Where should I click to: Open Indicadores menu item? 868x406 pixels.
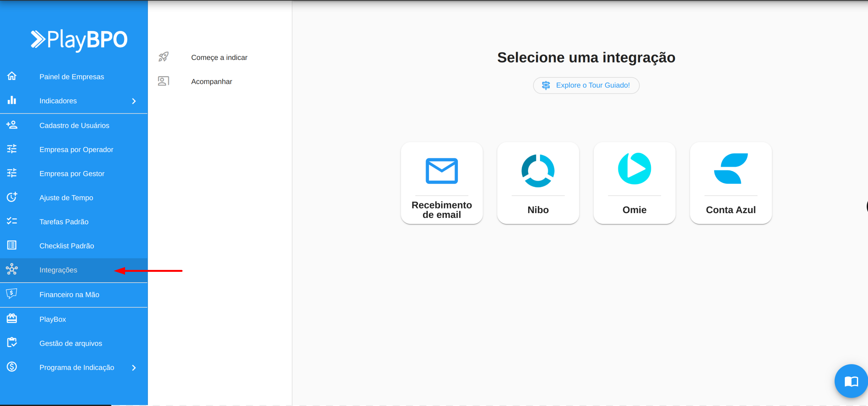(74, 101)
